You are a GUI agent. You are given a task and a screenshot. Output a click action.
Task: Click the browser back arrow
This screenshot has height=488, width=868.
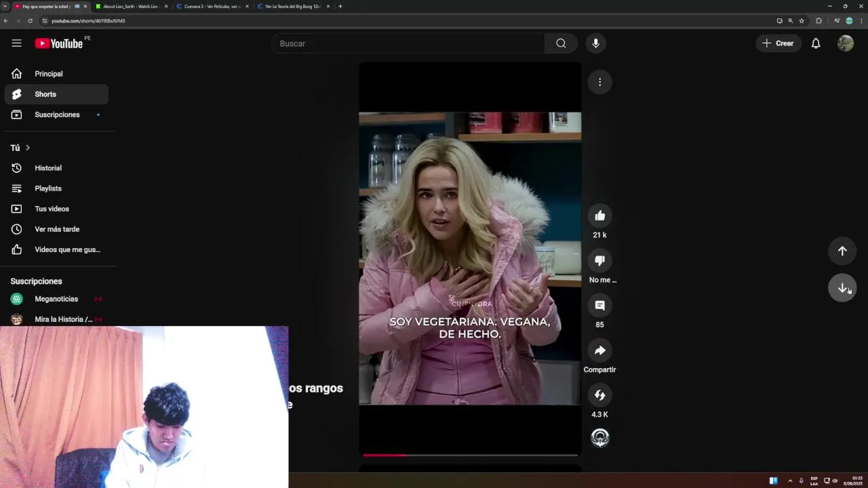tap(5, 21)
